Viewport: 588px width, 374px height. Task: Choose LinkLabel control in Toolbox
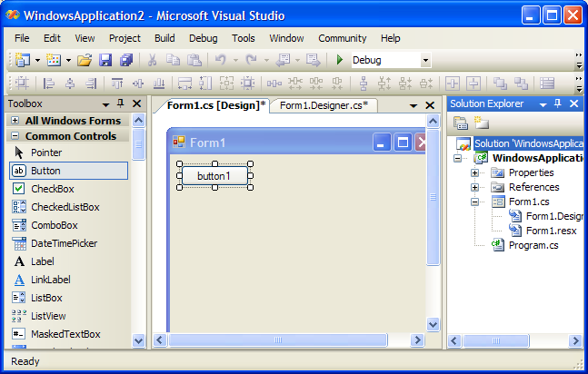click(69, 280)
